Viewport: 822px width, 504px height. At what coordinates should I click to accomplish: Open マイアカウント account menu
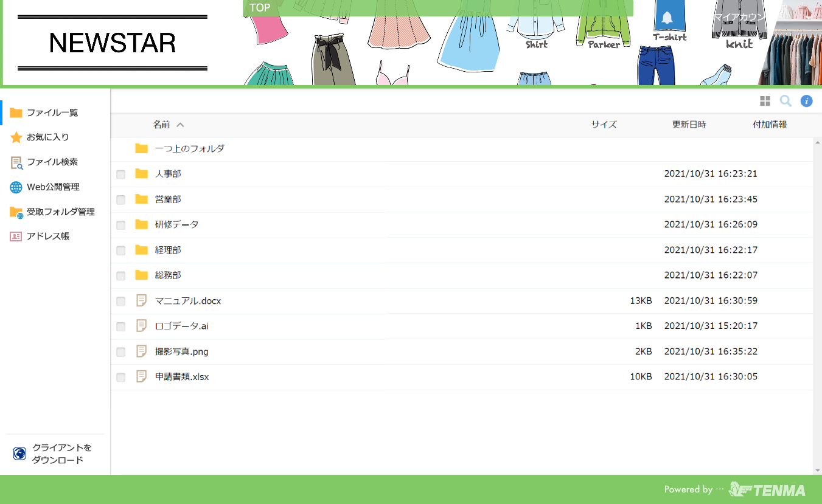739,17
